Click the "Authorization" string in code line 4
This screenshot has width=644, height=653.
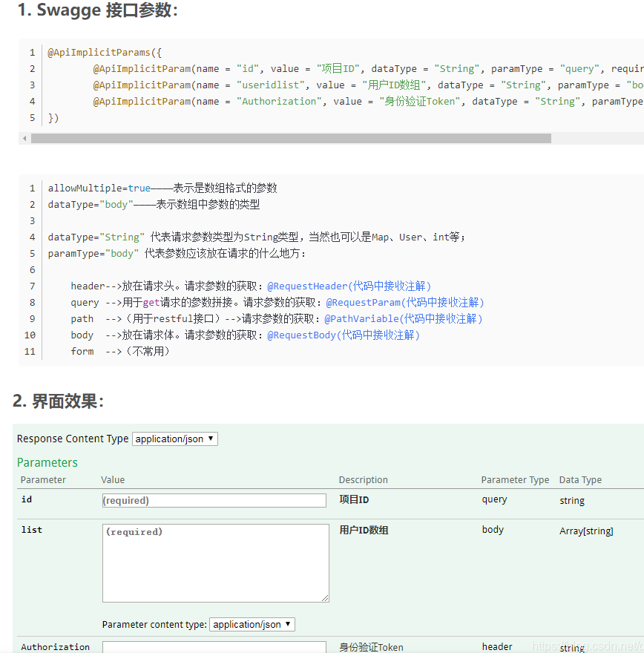click(x=279, y=101)
